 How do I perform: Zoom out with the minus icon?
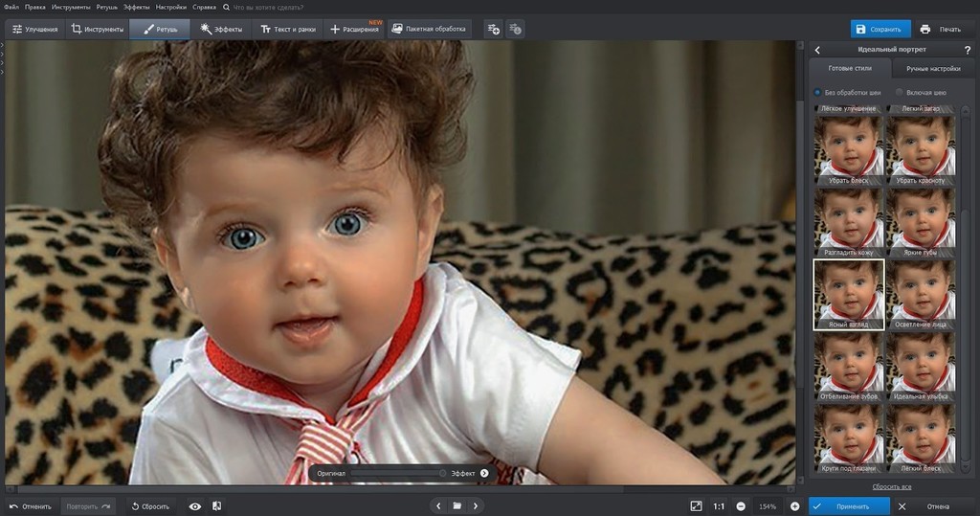coord(740,505)
